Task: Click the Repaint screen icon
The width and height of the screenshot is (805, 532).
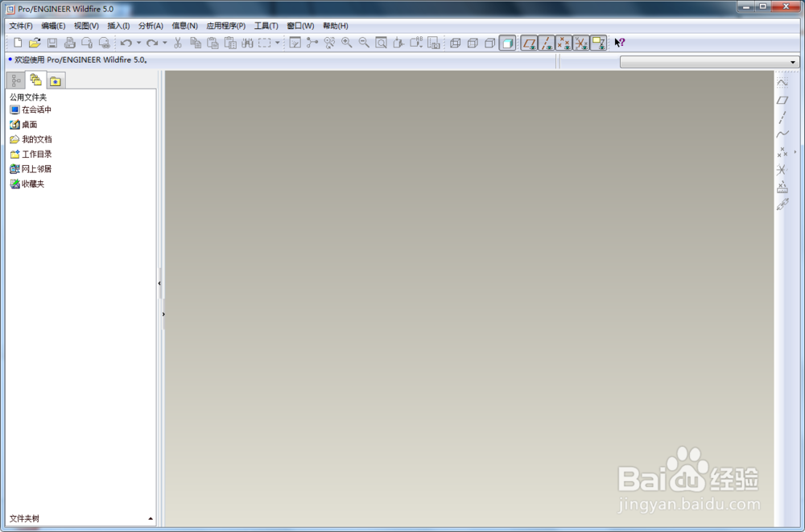Action: point(295,43)
